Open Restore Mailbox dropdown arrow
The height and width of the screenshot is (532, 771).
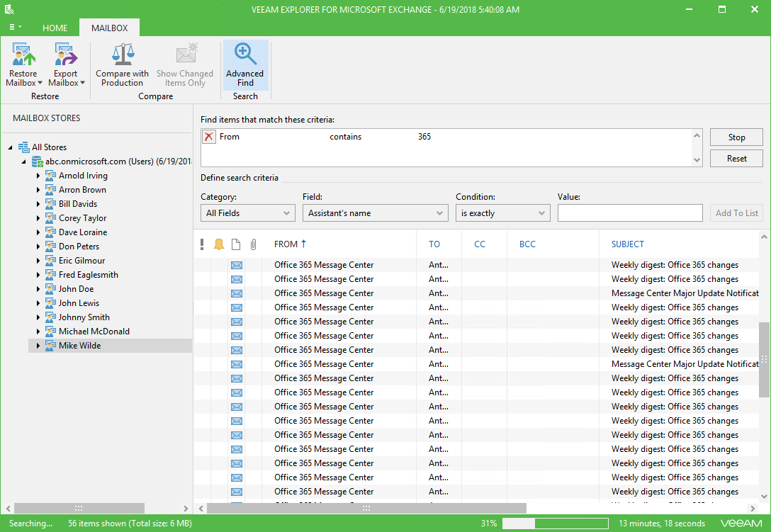click(x=40, y=83)
